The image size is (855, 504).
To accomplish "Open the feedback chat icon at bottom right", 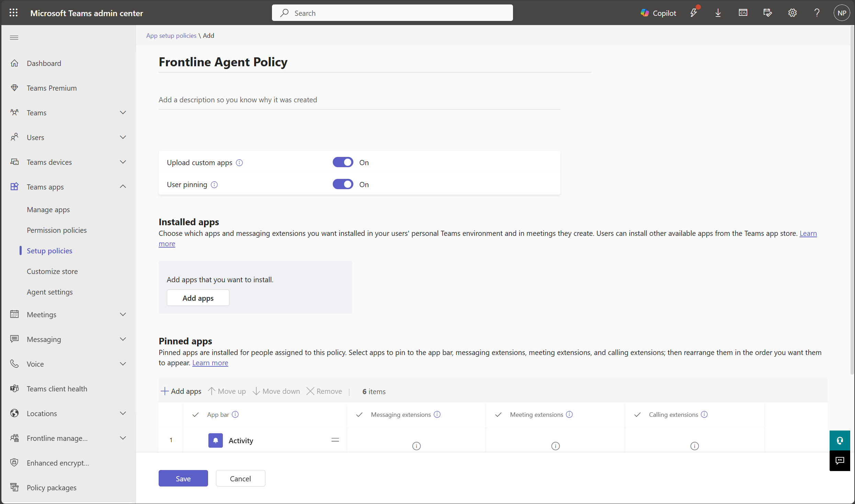I will pos(840,460).
